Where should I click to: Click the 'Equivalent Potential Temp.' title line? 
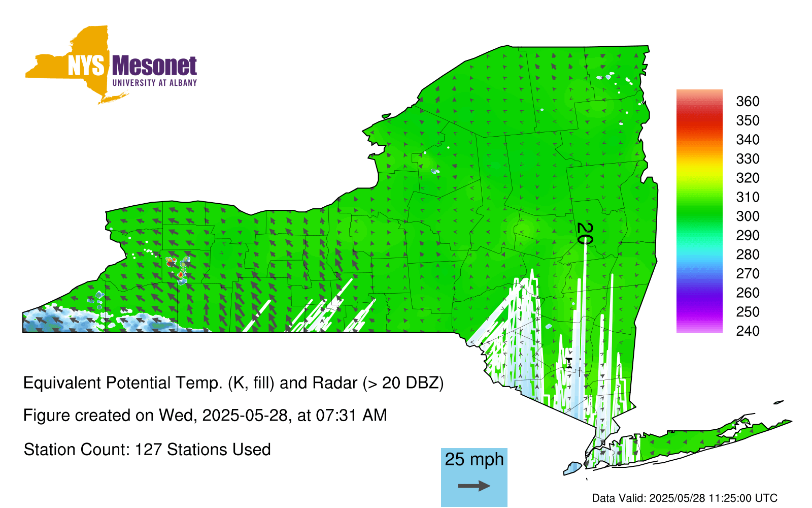click(233, 383)
